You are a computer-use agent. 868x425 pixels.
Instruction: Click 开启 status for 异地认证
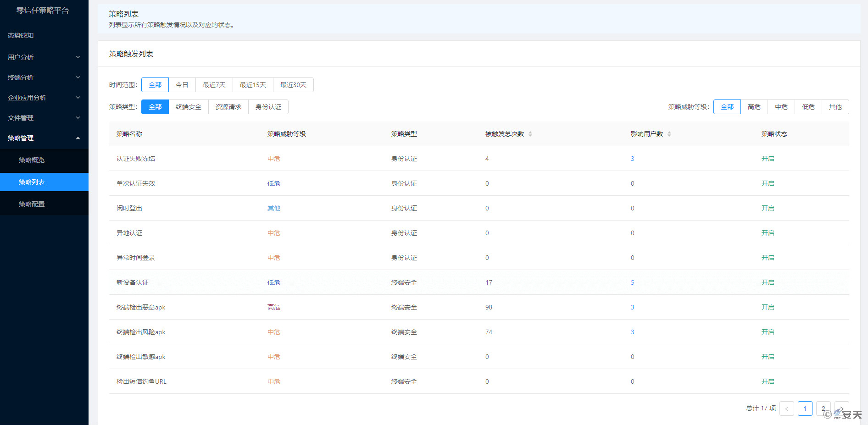(x=768, y=233)
